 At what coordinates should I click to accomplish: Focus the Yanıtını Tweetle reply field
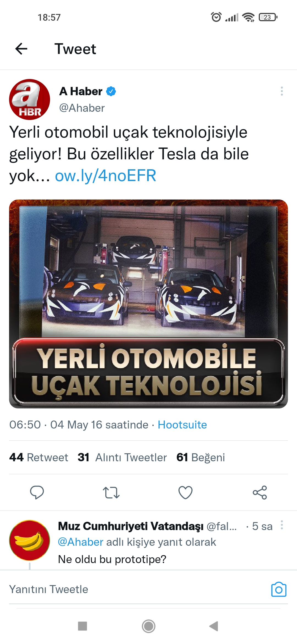[x=137, y=590]
